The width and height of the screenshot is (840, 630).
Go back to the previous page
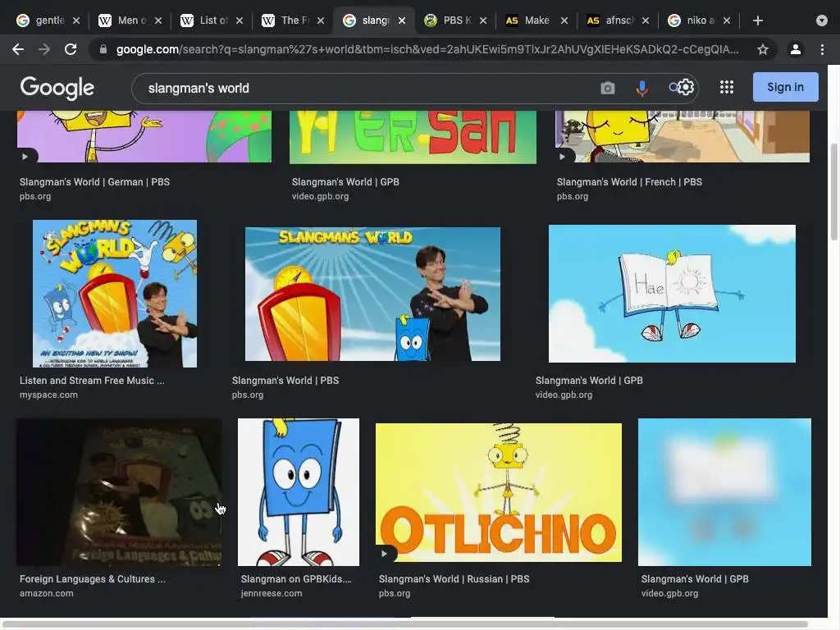pyautogui.click(x=18, y=49)
